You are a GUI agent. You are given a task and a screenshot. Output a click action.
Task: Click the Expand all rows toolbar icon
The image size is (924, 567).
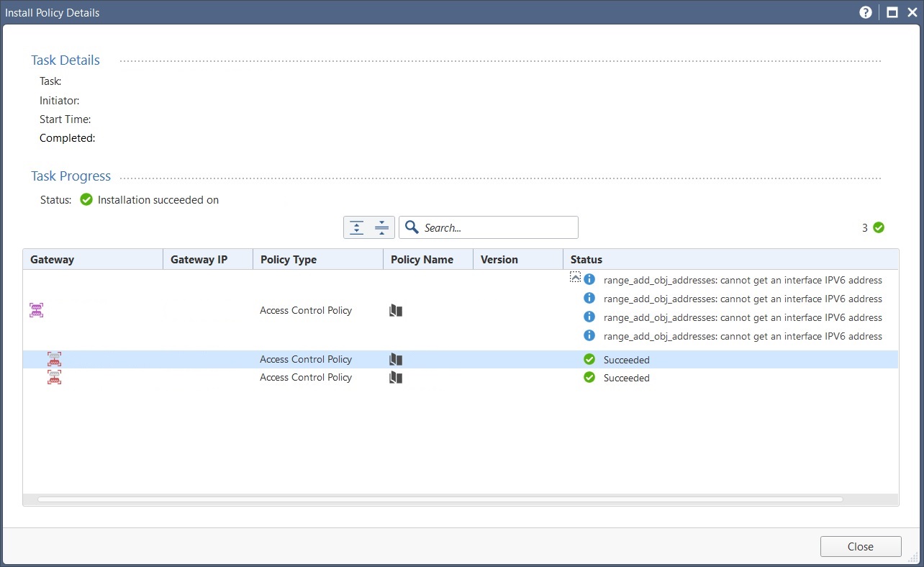tap(356, 227)
